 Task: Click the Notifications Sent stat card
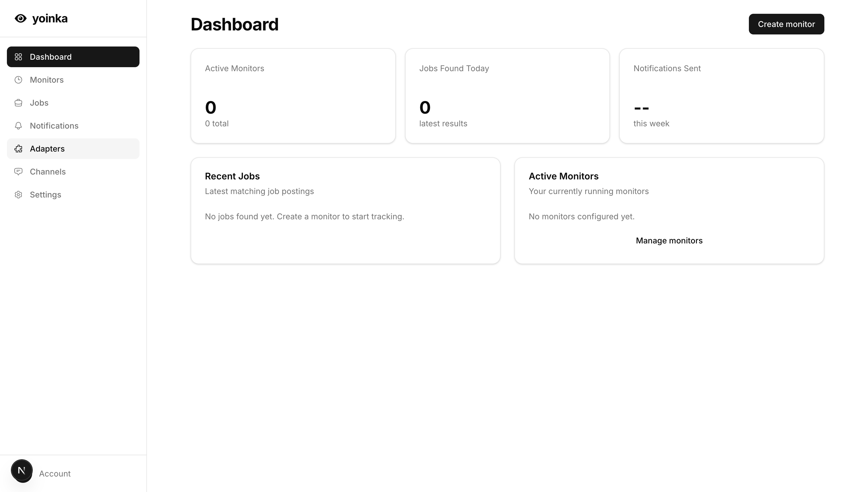point(721,96)
